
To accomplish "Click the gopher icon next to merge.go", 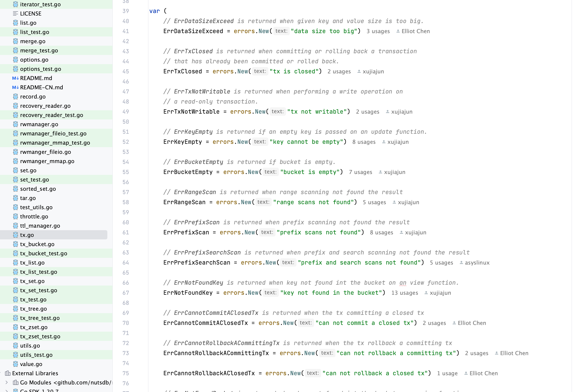I will [x=16, y=41].
